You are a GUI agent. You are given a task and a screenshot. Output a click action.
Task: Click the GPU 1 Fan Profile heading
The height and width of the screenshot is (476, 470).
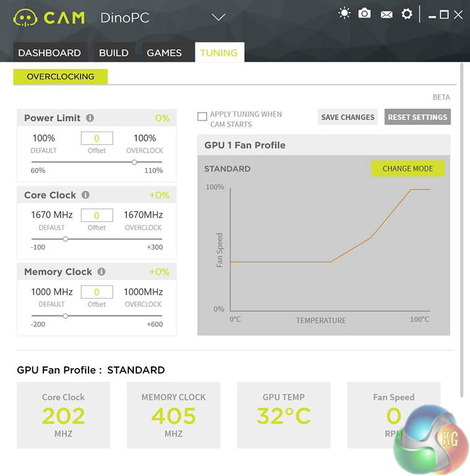pyautogui.click(x=245, y=145)
